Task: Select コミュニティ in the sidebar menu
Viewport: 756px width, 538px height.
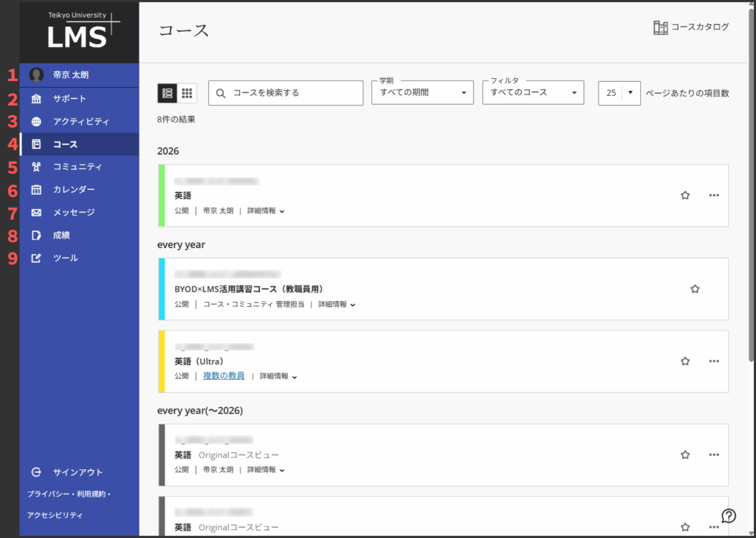Action: coord(78,167)
